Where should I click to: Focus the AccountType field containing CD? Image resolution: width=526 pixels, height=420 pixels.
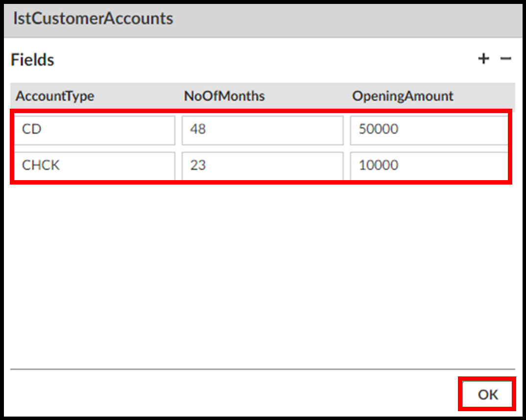[x=94, y=130]
